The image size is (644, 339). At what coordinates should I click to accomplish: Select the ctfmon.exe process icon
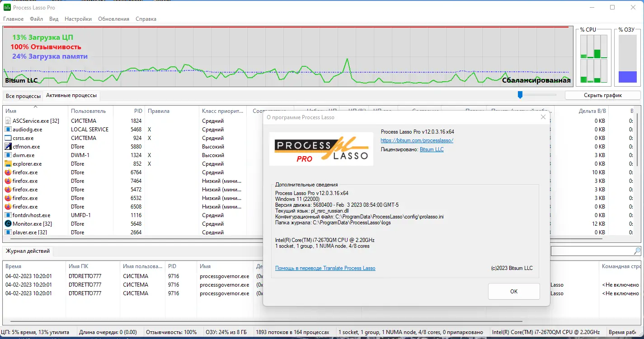[7, 146]
